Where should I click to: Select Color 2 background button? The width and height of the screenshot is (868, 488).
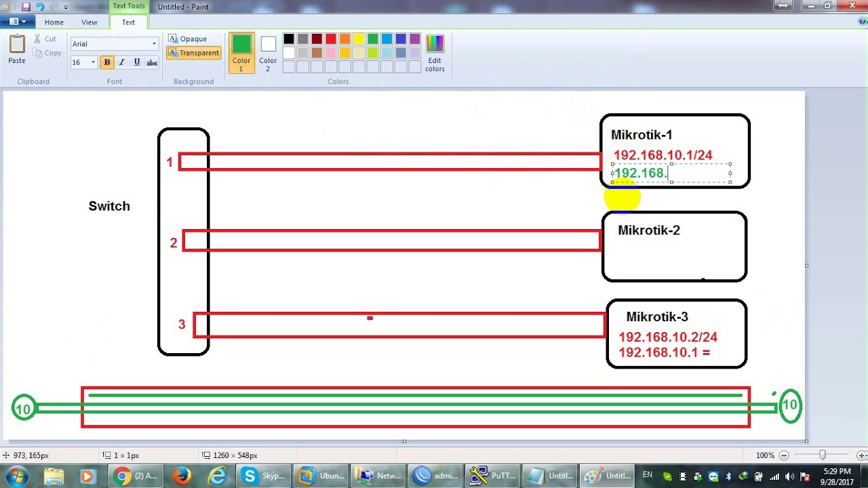click(x=268, y=52)
